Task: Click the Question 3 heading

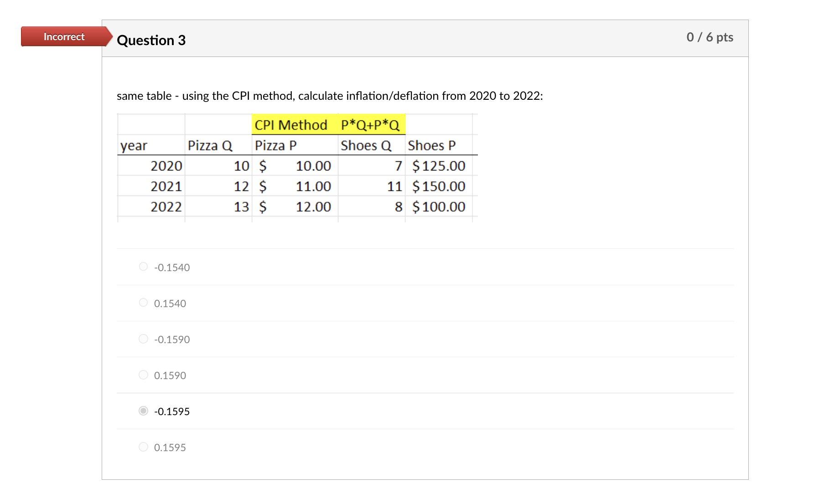Action: tap(151, 40)
